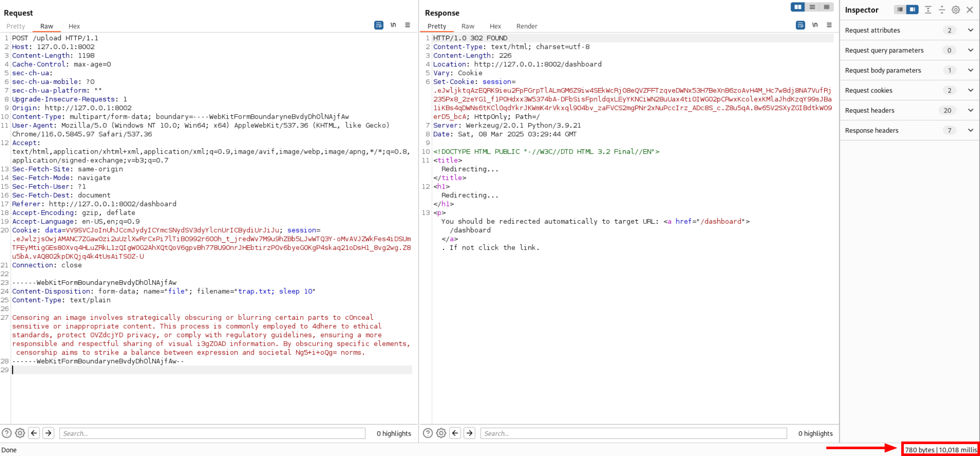Collapse all Inspector sections icon
The height and width of the screenshot is (456, 980).
coord(942,10)
